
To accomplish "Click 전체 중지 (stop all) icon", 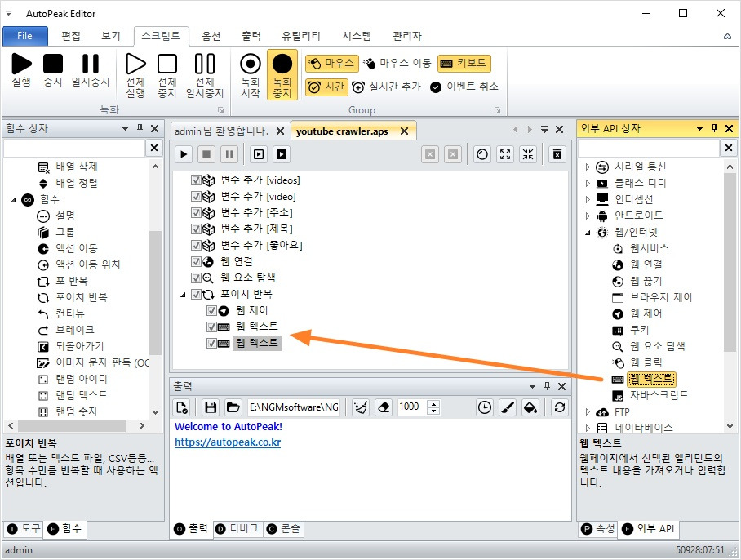I will [167, 64].
